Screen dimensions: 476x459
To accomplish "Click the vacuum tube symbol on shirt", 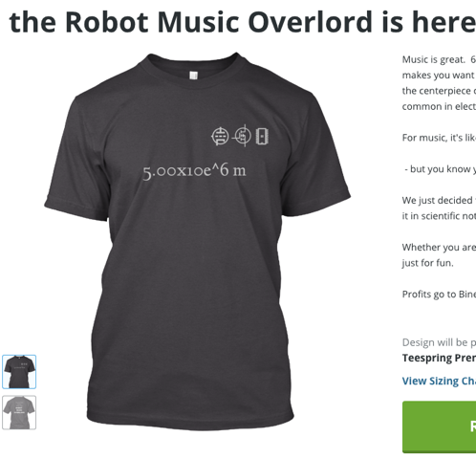I will (x=220, y=136).
